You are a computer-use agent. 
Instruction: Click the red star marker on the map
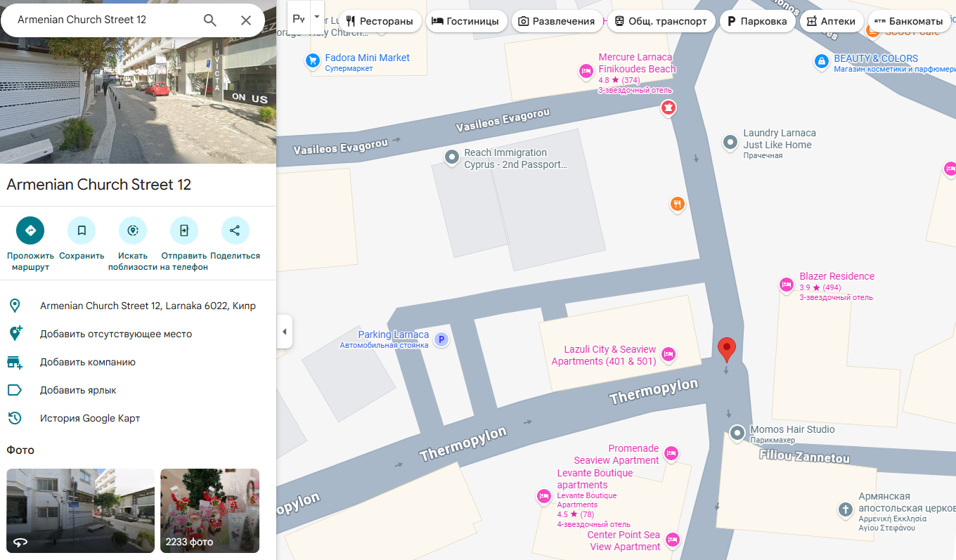click(x=668, y=108)
